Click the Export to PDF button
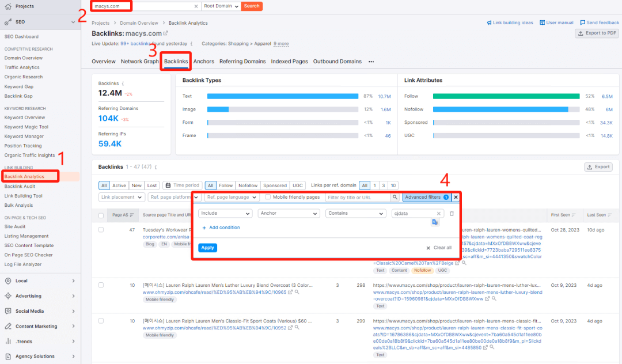Image resolution: width=622 pixels, height=364 pixels. (597, 33)
